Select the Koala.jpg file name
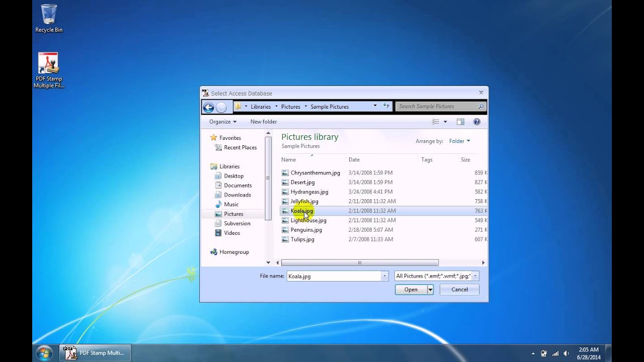This screenshot has width=644, height=362. point(302,211)
